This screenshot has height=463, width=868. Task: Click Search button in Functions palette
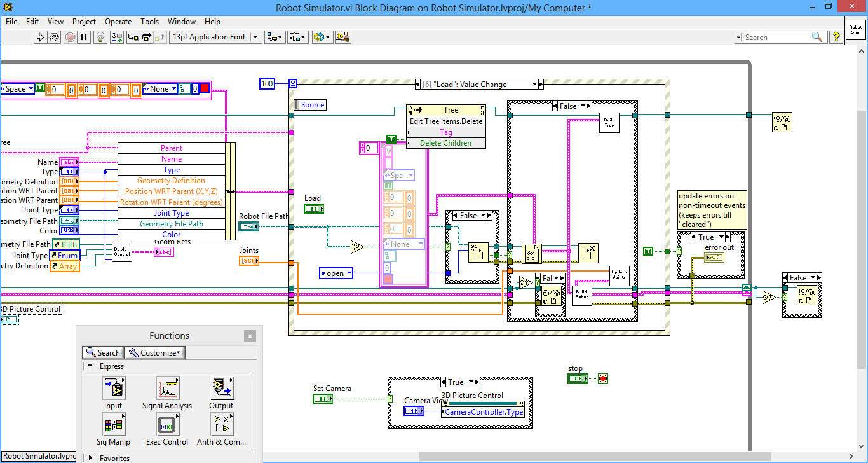point(103,352)
